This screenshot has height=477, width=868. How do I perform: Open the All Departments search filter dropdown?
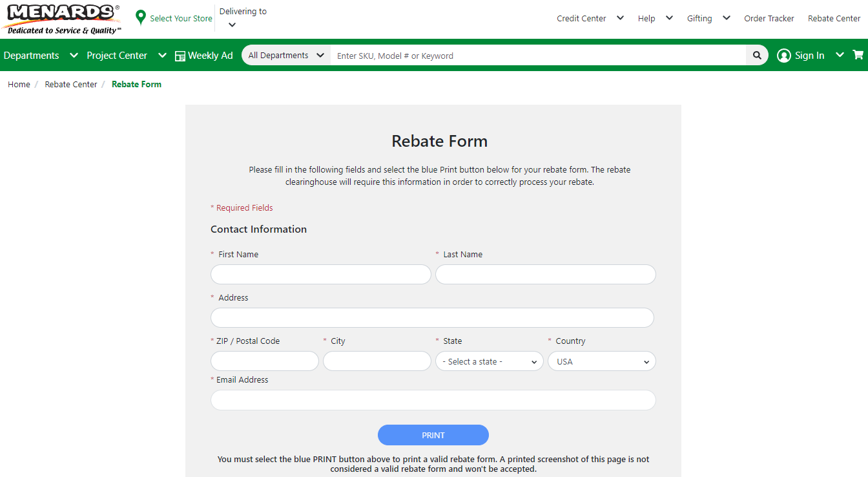coord(286,56)
